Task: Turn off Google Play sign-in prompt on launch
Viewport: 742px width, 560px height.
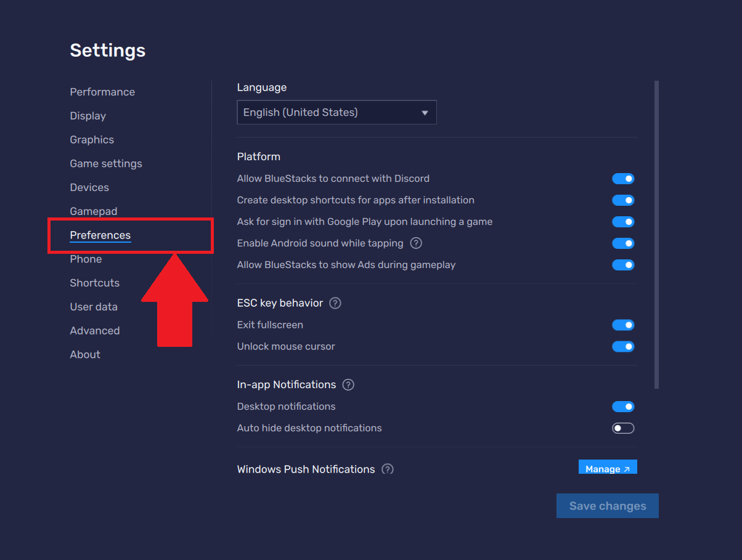Action: 623,222
